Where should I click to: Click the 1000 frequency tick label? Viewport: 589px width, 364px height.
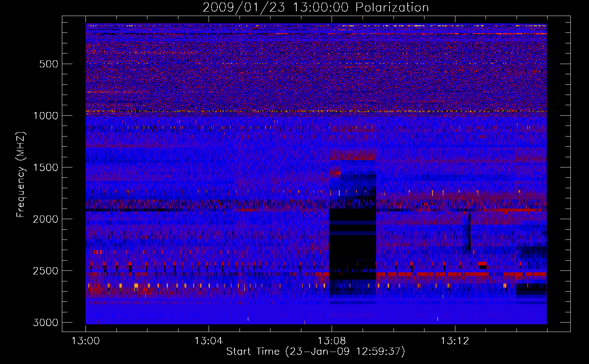pyautogui.click(x=46, y=116)
